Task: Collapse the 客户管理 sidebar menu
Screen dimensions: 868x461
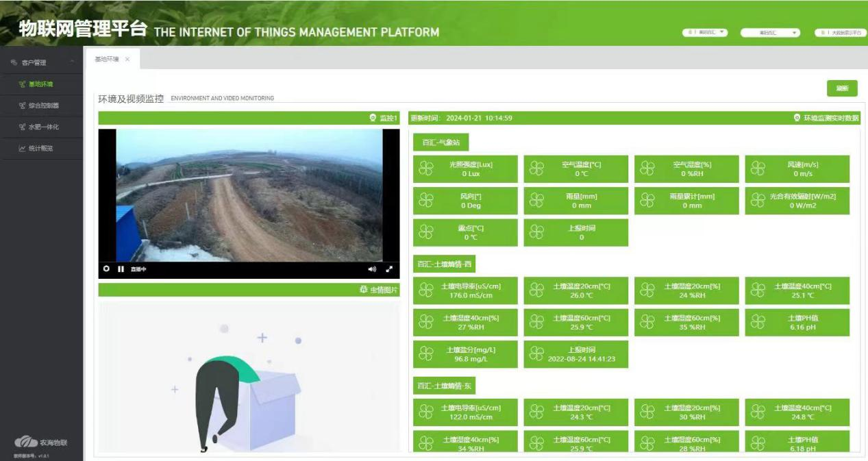Action: 71,62
